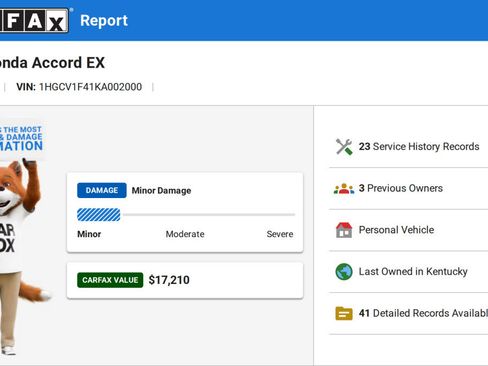
Task: Click the Report title in blue header
Action: 104,21
